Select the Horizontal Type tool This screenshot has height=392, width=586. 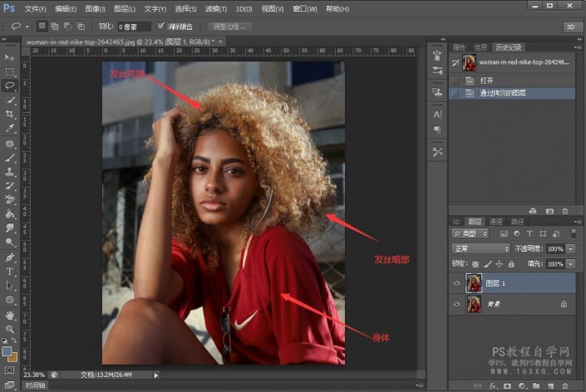tap(10, 272)
